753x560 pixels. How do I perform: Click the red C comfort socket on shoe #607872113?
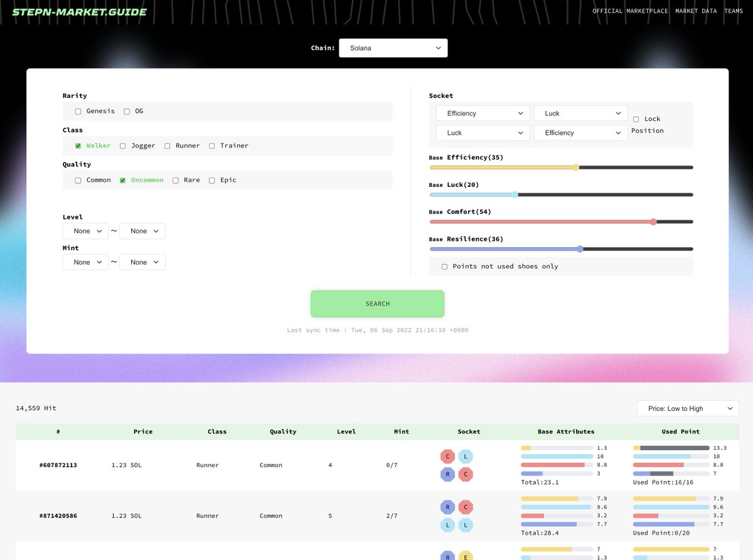[x=447, y=457]
